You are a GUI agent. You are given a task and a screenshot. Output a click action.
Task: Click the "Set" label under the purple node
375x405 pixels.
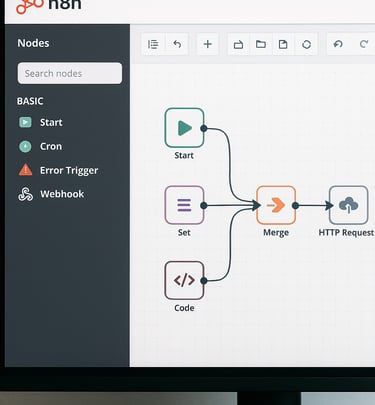point(184,232)
